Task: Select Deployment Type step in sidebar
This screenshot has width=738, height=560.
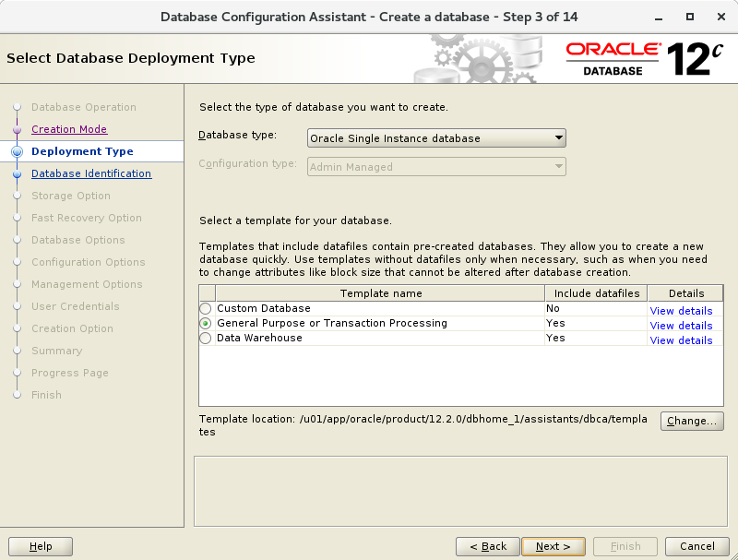Action: pos(82,151)
